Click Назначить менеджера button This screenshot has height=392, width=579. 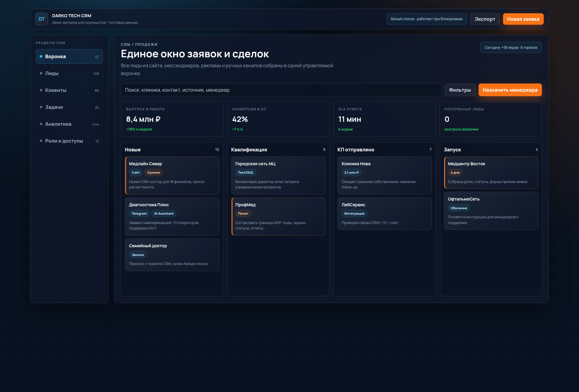pyautogui.click(x=510, y=90)
